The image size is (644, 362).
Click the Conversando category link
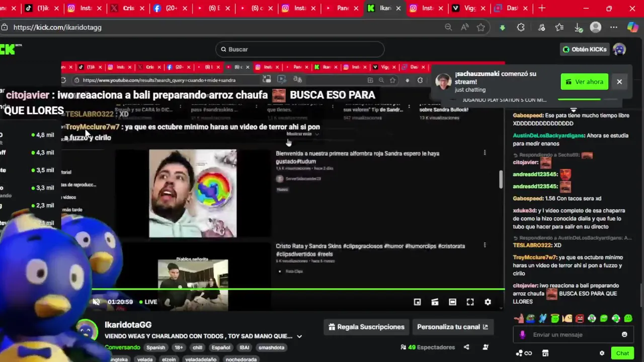[x=122, y=347]
